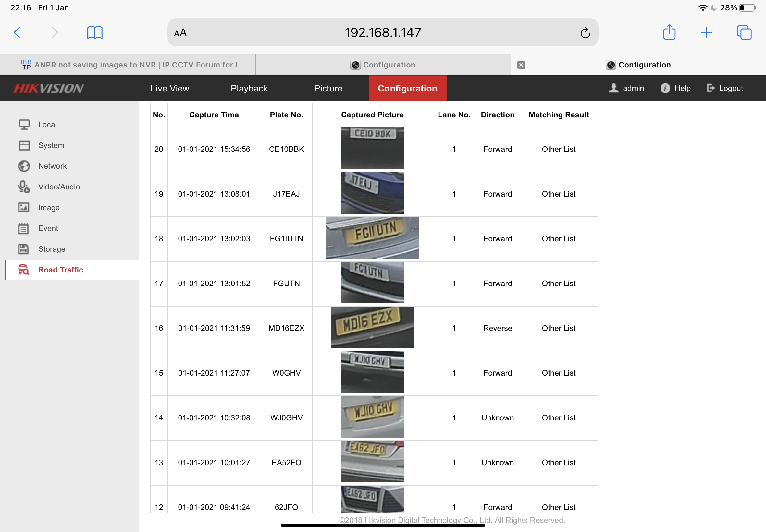Tap the Safari share icon
Screen dimensions: 766x532
[x=669, y=32]
